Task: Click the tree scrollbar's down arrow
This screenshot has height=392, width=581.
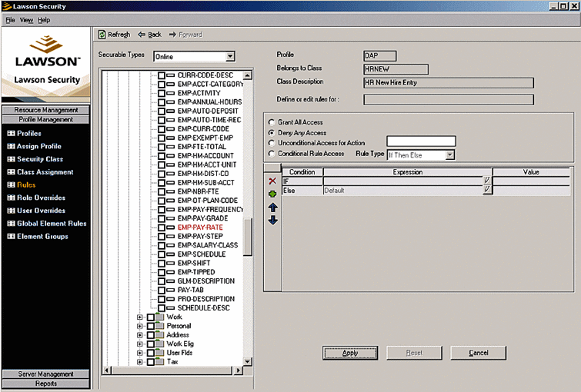Action: coord(248,361)
